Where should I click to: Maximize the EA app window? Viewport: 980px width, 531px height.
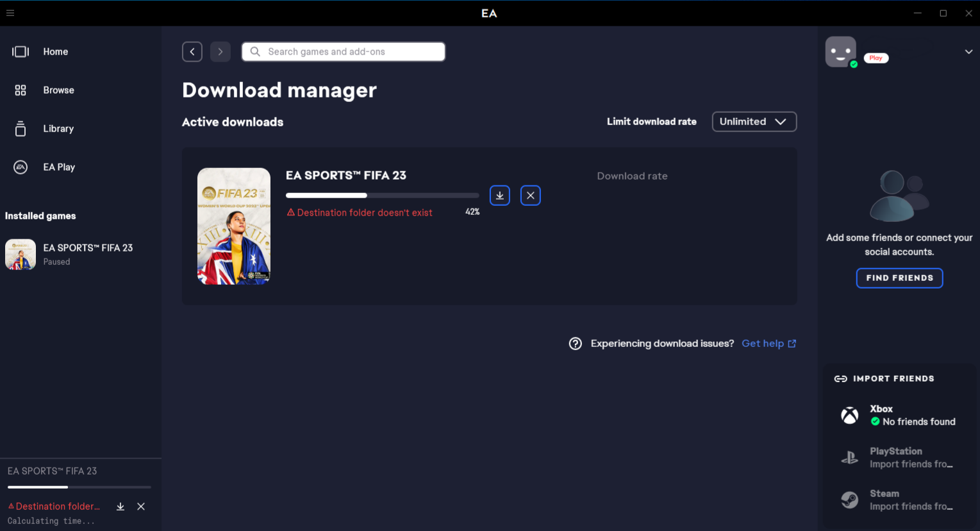tap(943, 13)
